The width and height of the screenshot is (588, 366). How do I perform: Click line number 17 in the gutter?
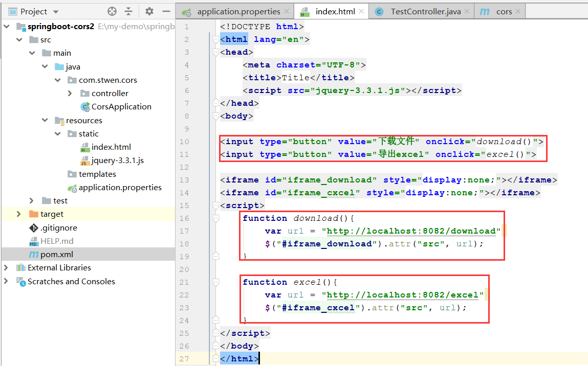pyautogui.click(x=185, y=231)
